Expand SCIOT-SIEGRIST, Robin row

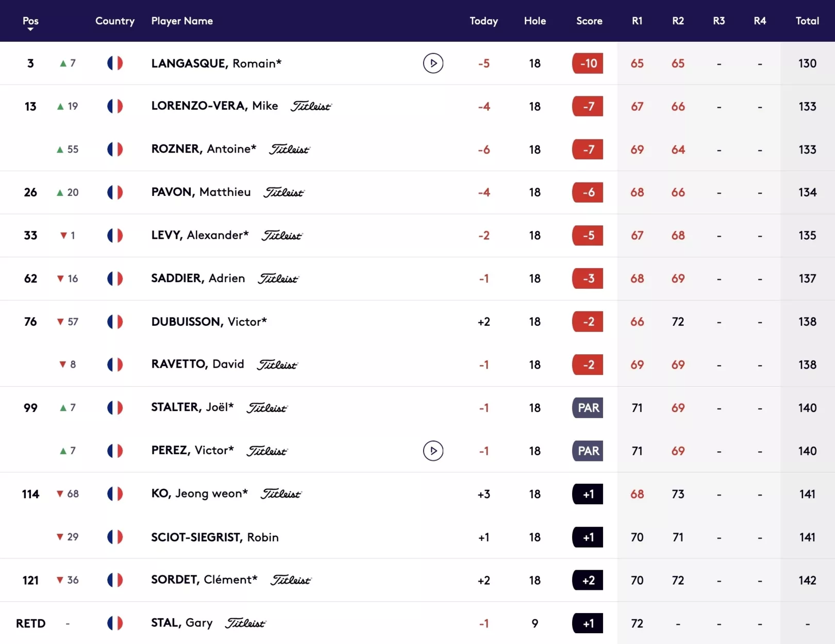pos(417,537)
